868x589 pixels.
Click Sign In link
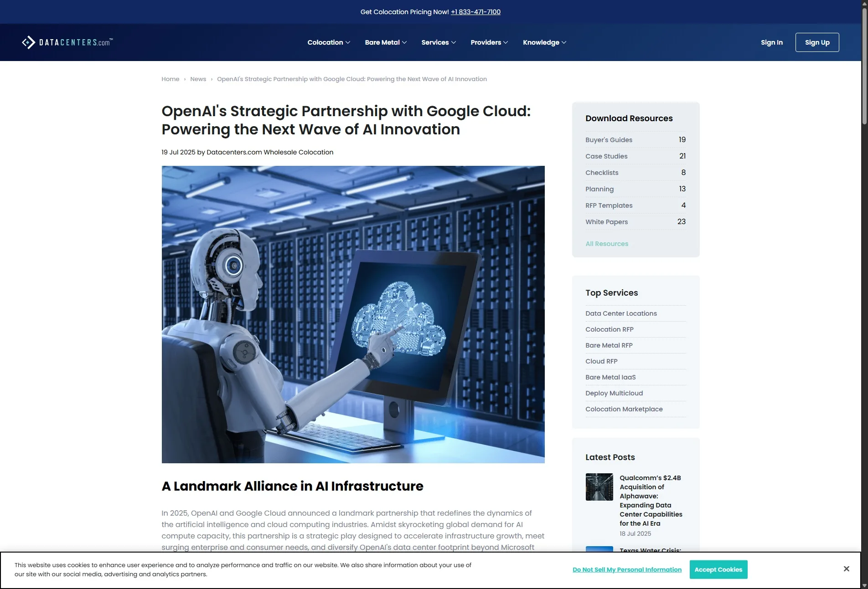pyautogui.click(x=771, y=42)
